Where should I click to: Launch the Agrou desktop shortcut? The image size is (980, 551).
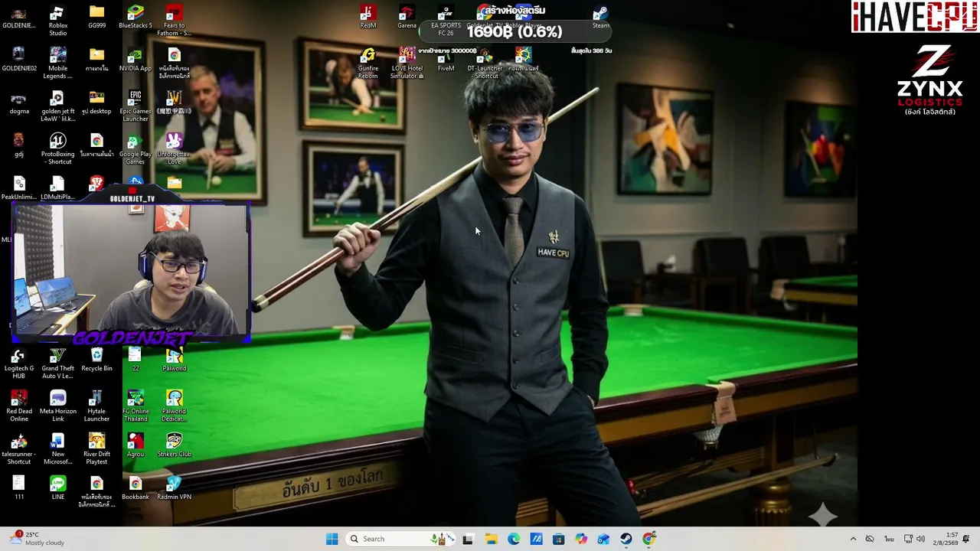tap(136, 445)
